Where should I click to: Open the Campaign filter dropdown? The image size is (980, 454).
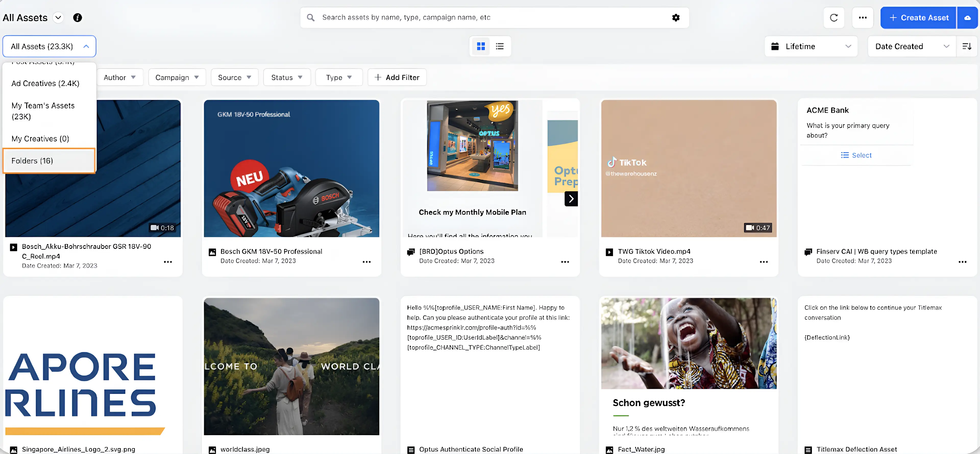point(177,77)
